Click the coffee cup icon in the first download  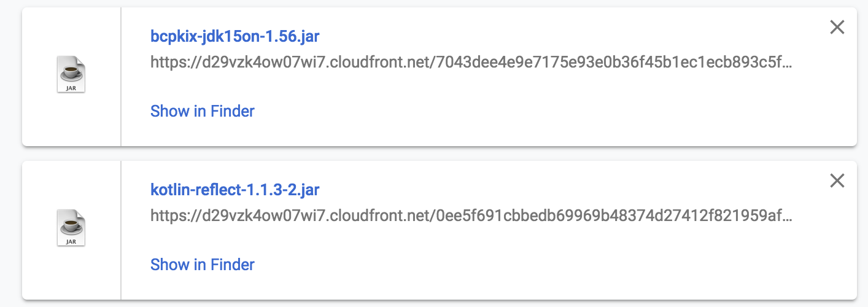click(x=71, y=72)
